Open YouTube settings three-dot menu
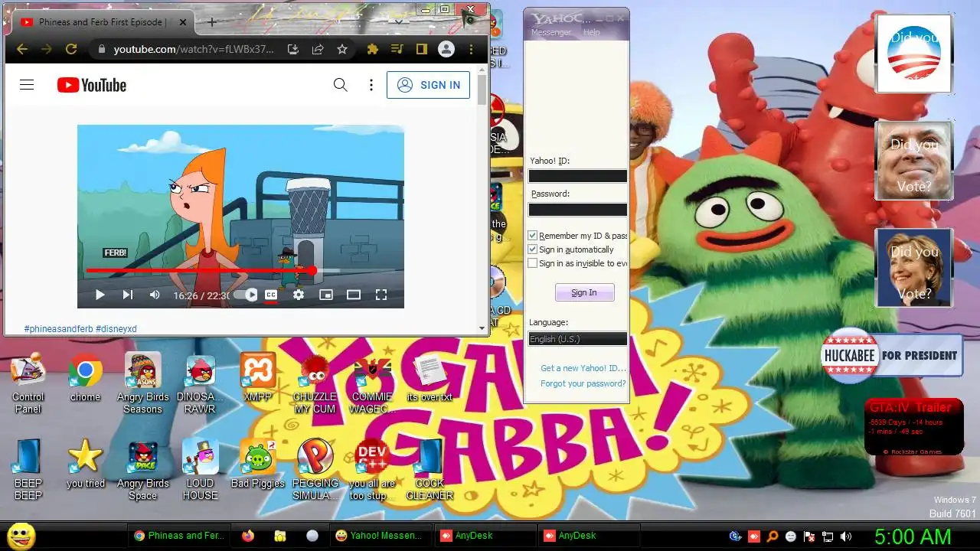Viewport: 980px width, 551px height. coord(371,85)
